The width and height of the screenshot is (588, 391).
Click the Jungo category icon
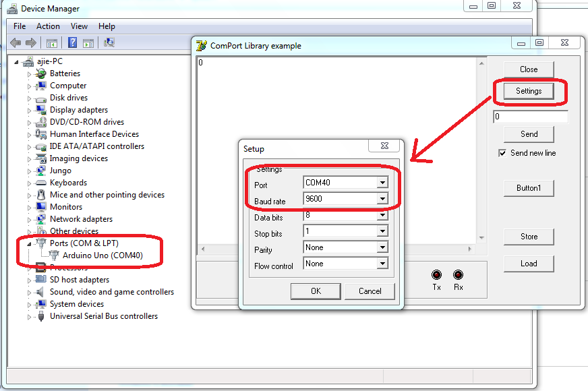(x=41, y=171)
